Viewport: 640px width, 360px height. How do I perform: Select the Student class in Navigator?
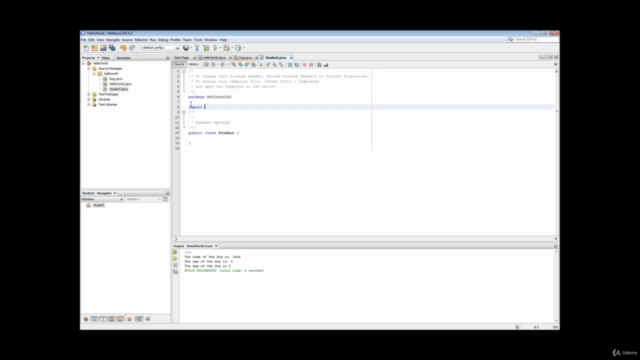coord(98,205)
